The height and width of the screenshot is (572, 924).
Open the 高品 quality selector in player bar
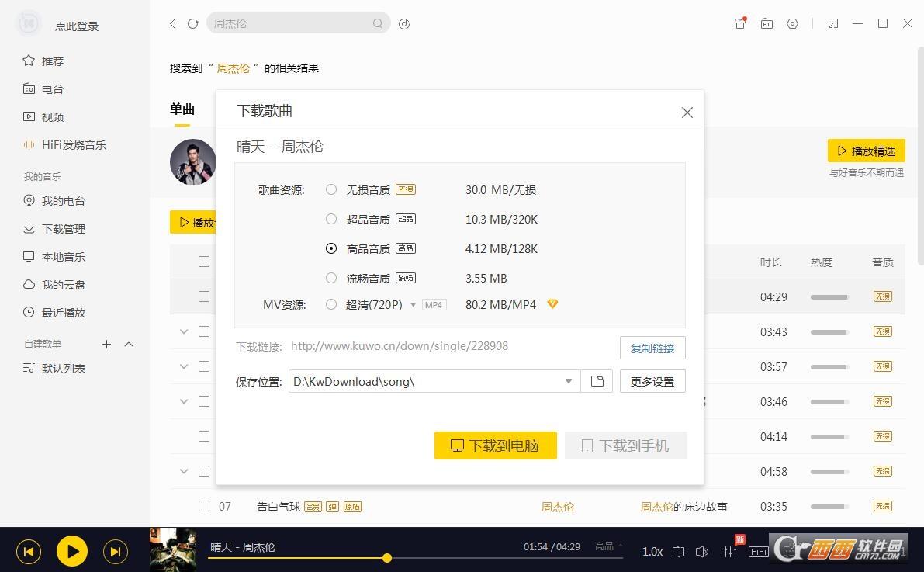608,546
